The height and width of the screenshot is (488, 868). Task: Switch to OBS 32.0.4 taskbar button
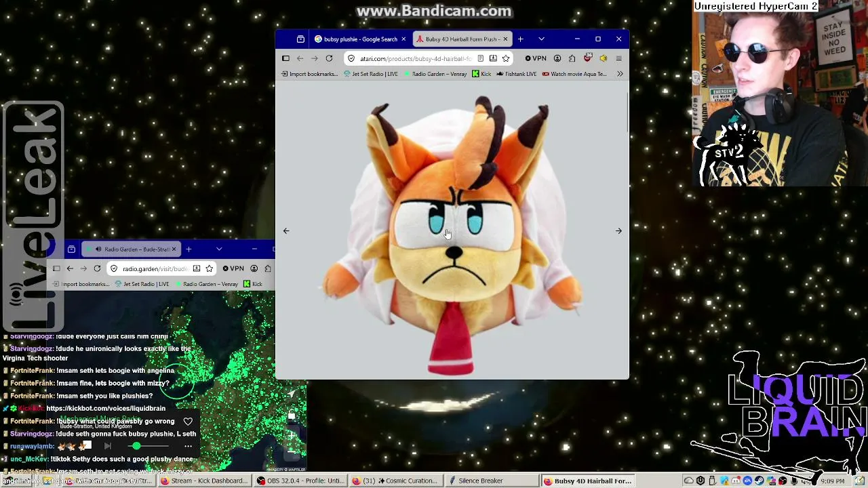299,481
